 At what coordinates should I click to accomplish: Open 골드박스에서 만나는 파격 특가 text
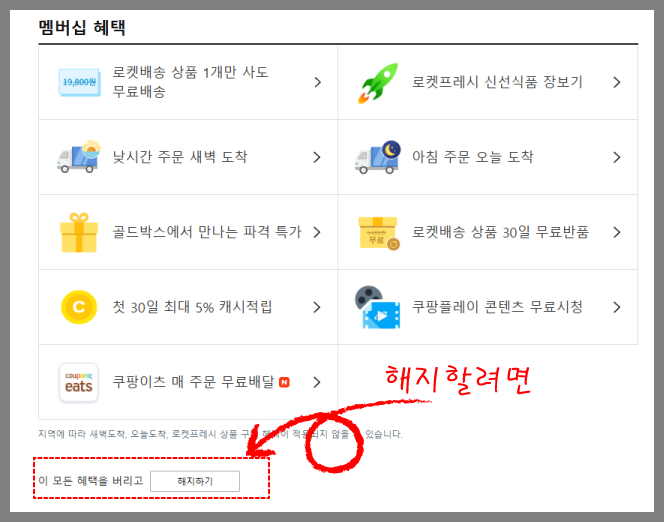click(x=207, y=232)
